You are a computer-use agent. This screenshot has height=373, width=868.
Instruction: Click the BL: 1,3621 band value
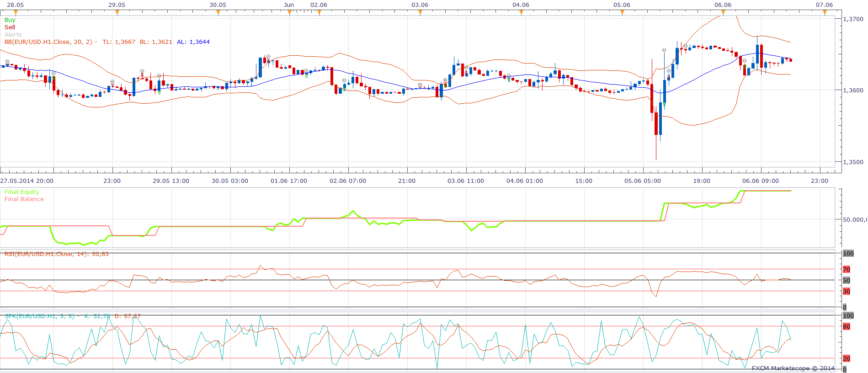click(156, 42)
